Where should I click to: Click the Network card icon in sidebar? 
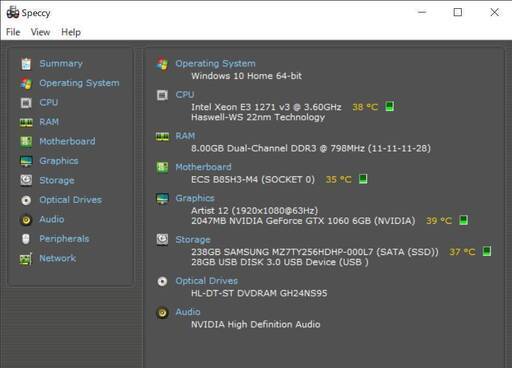click(26, 259)
